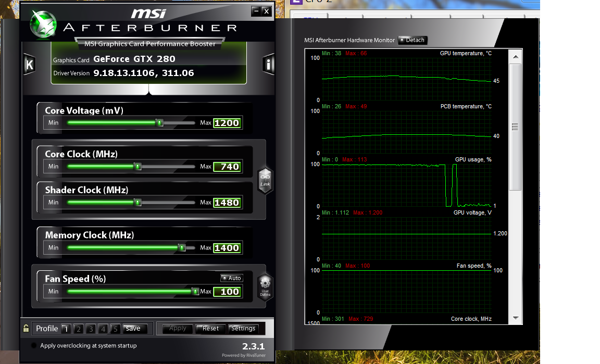This screenshot has height=364, width=600.
Task: Select profile slot 1
Action: (66, 329)
